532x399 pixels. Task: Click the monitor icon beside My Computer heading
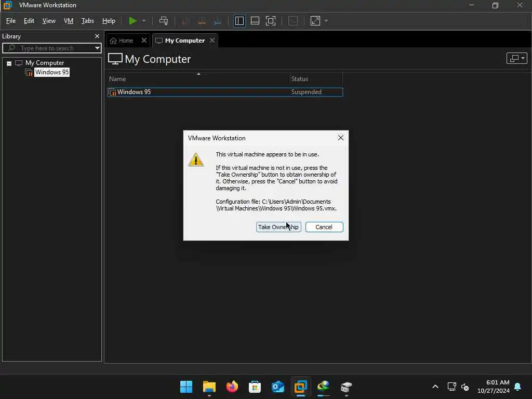point(115,59)
